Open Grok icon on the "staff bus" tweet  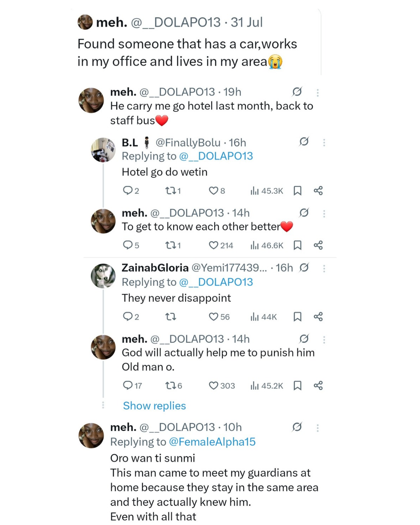(x=297, y=92)
